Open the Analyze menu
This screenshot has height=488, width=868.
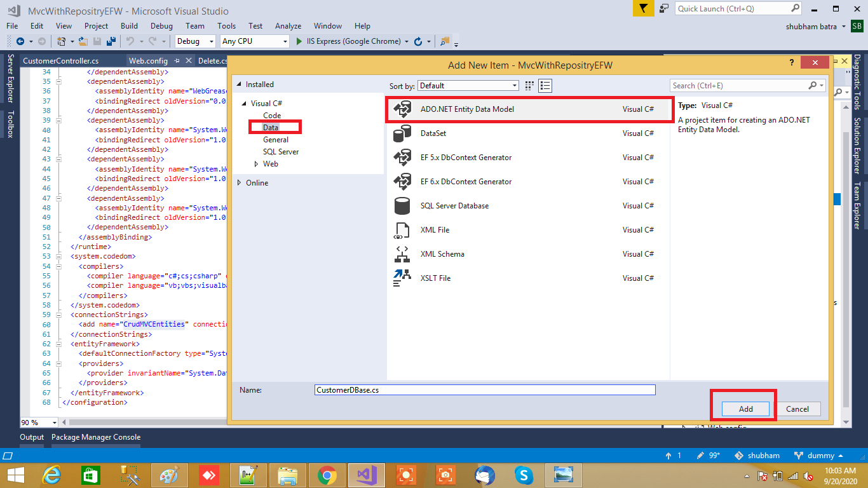(288, 26)
